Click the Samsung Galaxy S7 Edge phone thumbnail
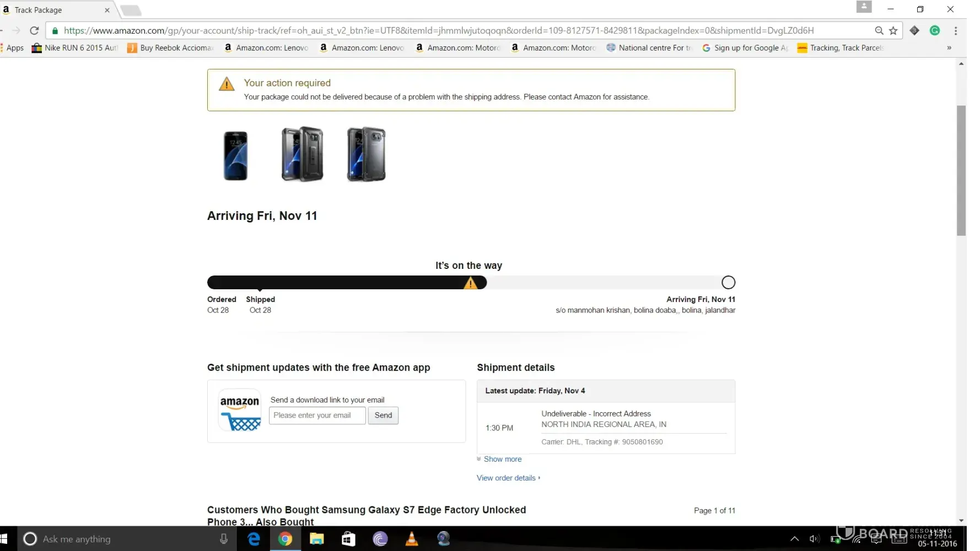This screenshot has width=980, height=551. click(235, 156)
